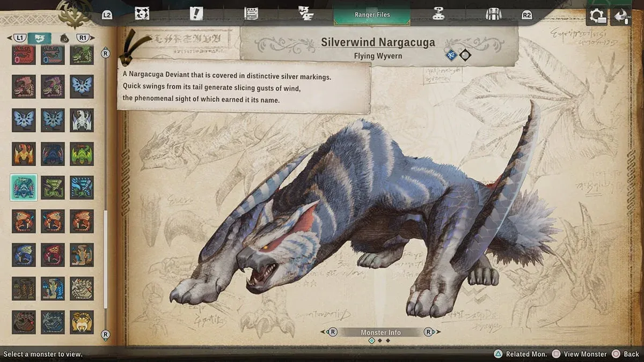Select the second Monster Info page dot
The height and width of the screenshot is (362, 644).
[x=380, y=341]
